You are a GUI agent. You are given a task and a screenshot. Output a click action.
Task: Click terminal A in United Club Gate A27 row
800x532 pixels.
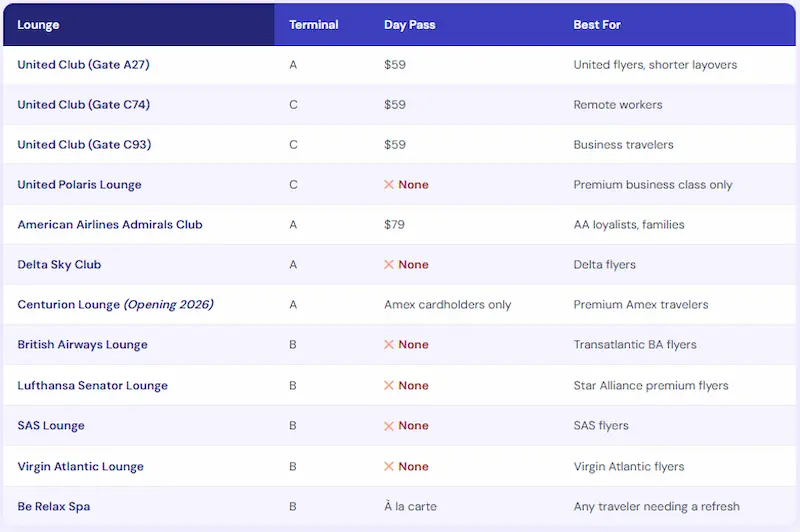click(293, 65)
